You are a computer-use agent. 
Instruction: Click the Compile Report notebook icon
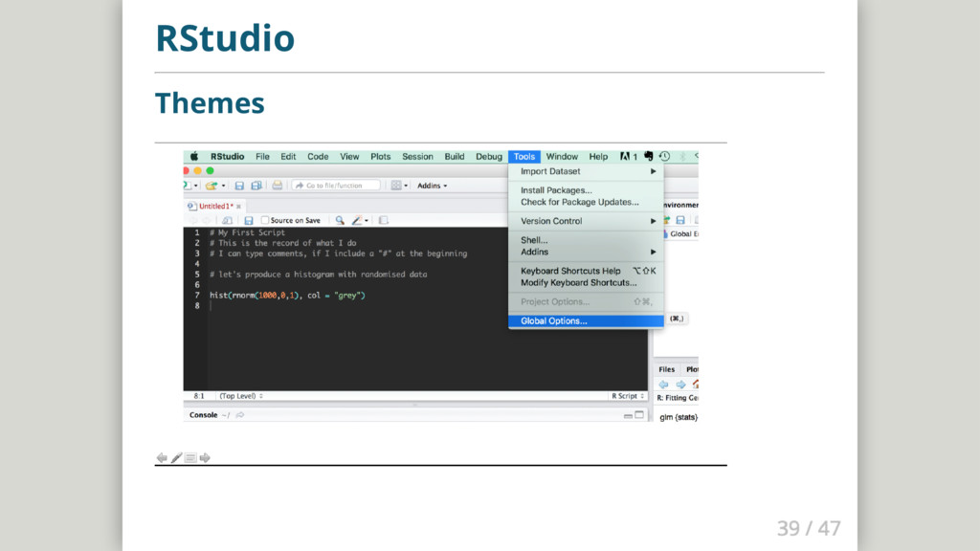point(383,220)
